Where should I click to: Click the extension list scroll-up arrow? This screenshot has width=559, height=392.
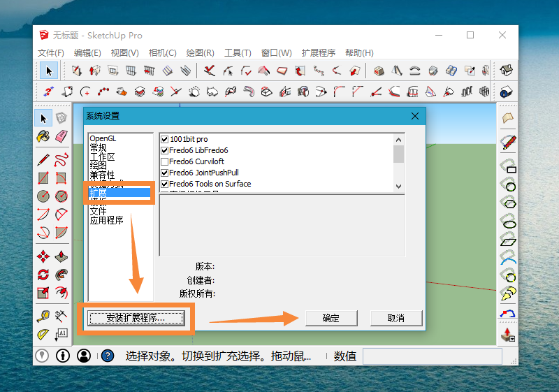tap(398, 140)
